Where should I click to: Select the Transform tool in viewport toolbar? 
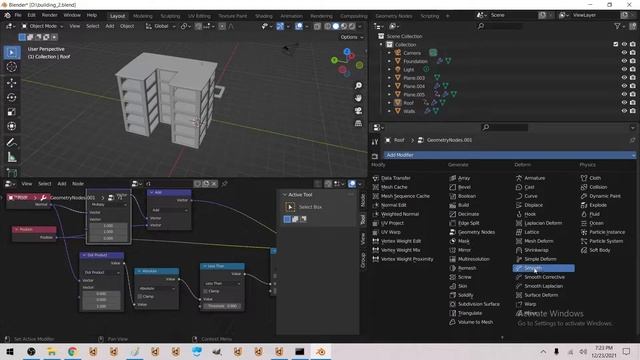11,126
